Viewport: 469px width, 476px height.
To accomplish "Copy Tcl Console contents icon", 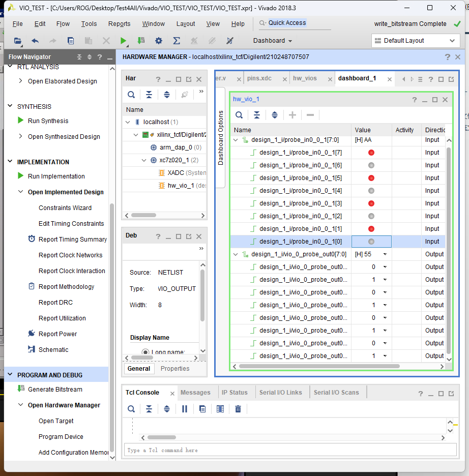I will click(x=202, y=409).
